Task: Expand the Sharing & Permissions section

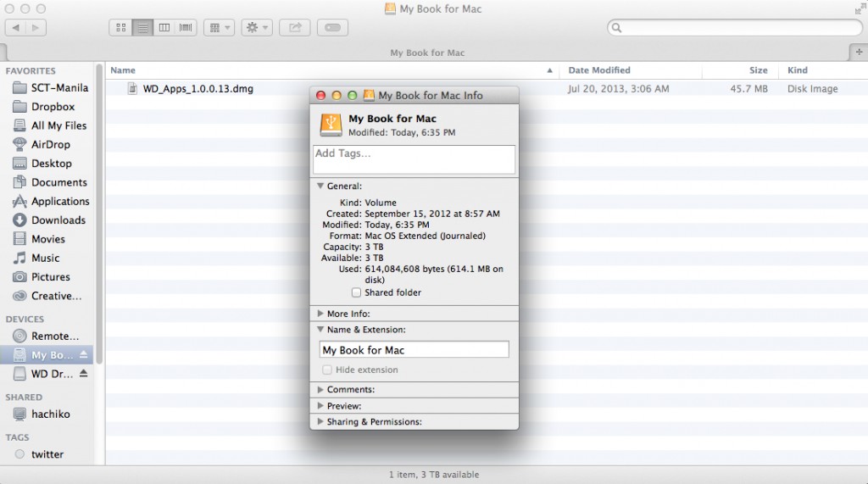Action: click(x=320, y=421)
